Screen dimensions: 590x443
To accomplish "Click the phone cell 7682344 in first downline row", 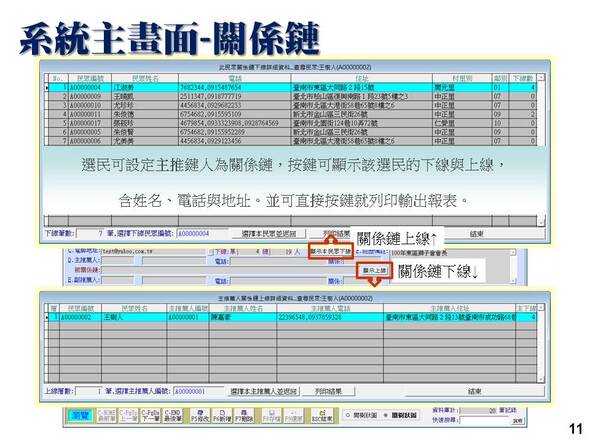I will tap(235, 87).
